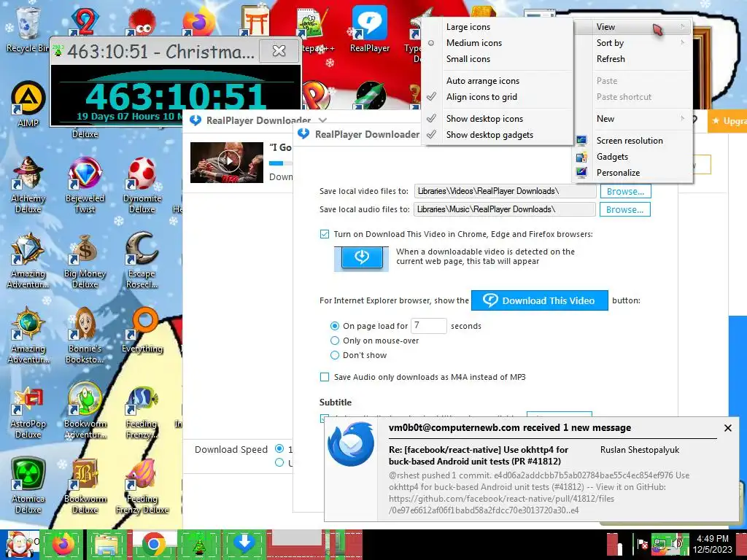This screenshot has height=560, width=747.
Task: Select the Alchemy Deluxe desktop shortcut
Action: [x=28, y=184]
